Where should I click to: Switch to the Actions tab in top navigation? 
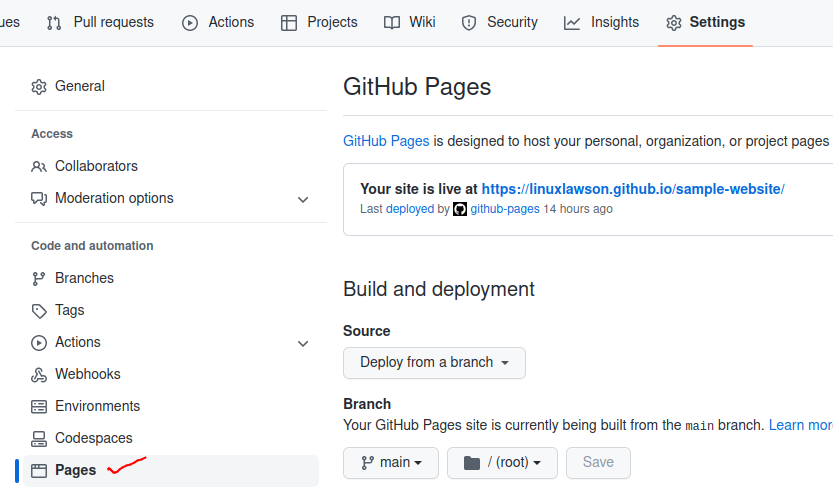(218, 22)
